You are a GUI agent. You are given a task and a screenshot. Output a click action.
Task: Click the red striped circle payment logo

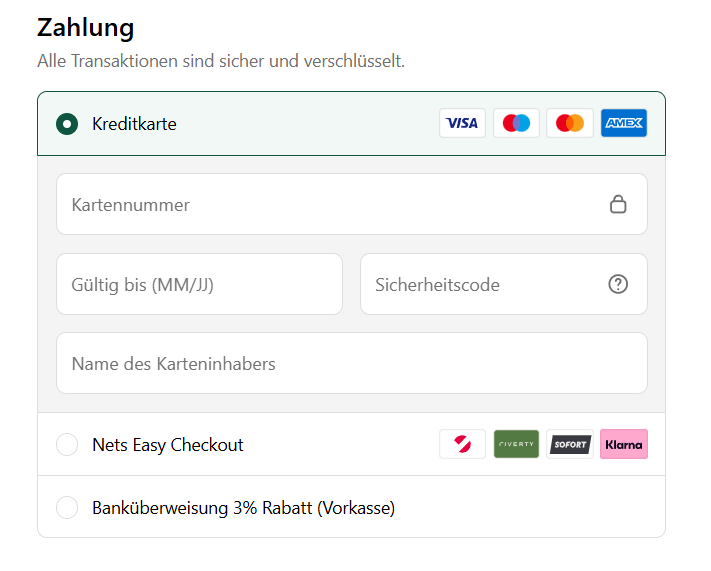[x=462, y=444]
